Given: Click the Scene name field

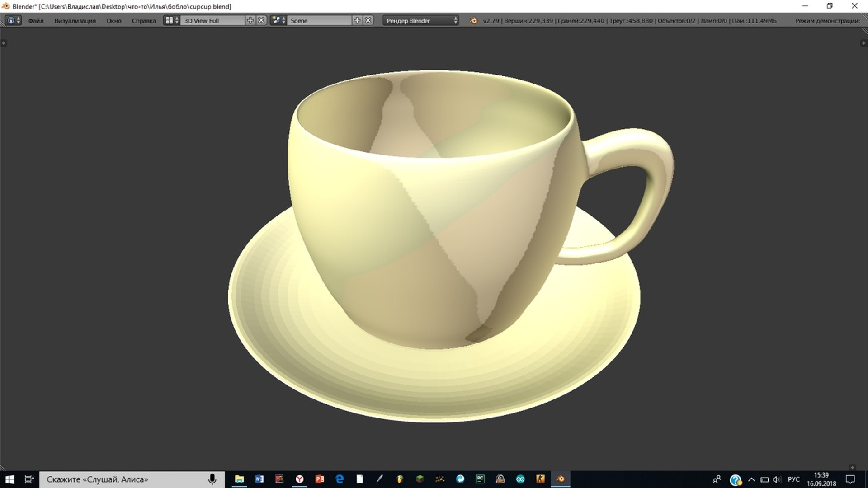Looking at the screenshot, I should click(x=319, y=21).
